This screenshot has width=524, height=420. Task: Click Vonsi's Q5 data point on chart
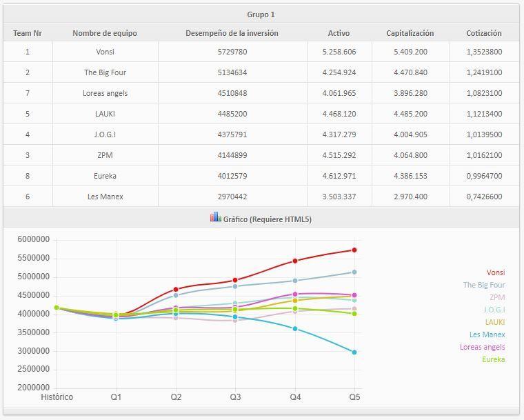pyautogui.click(x=354, y=250)
